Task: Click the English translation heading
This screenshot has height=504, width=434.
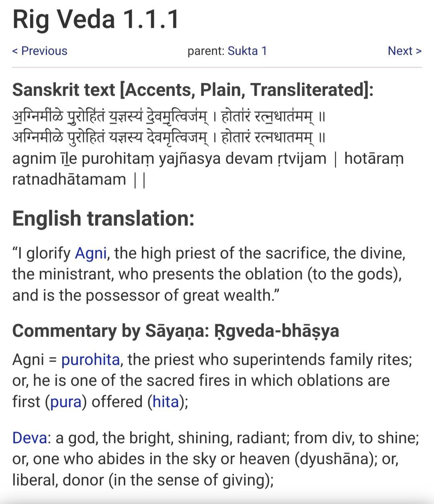Action: click(103, 219)
